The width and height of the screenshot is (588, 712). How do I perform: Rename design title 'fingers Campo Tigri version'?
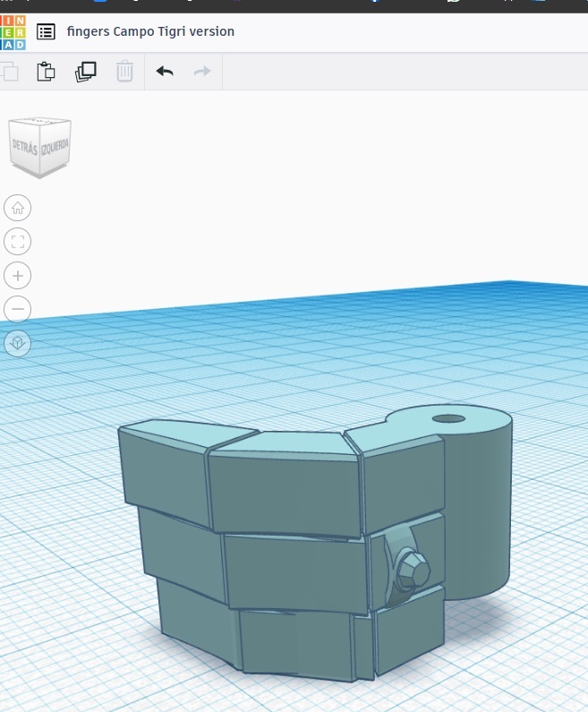150,31
